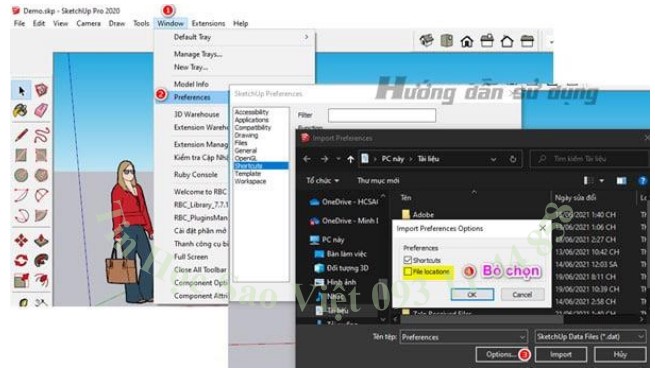Open the view mode dropdown arrow

point(602,180)
